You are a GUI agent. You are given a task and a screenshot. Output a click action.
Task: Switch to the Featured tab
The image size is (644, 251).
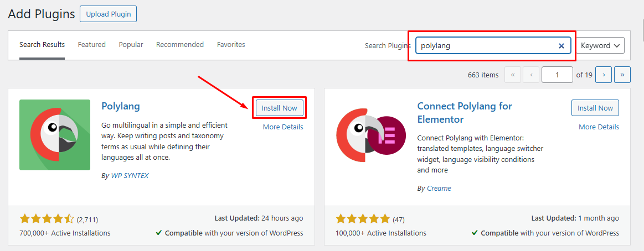point(91,44)
